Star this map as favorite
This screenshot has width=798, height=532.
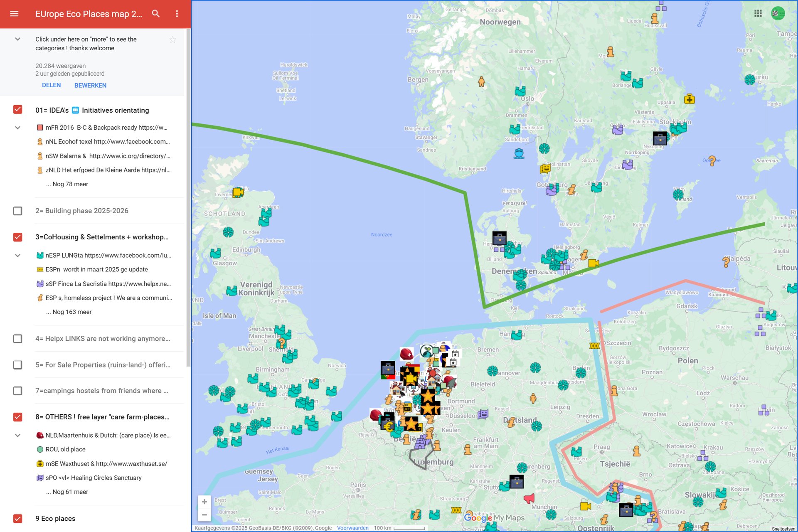click(172, 40)
